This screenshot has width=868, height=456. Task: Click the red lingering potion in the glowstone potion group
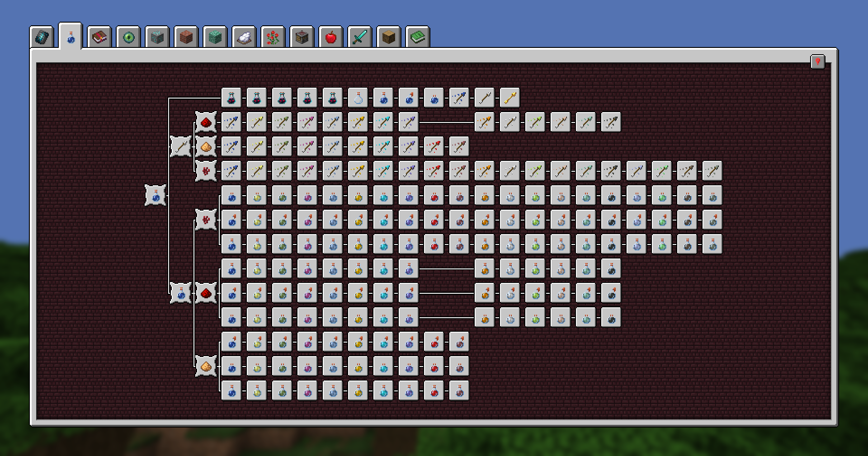click(x=434, y=367)
